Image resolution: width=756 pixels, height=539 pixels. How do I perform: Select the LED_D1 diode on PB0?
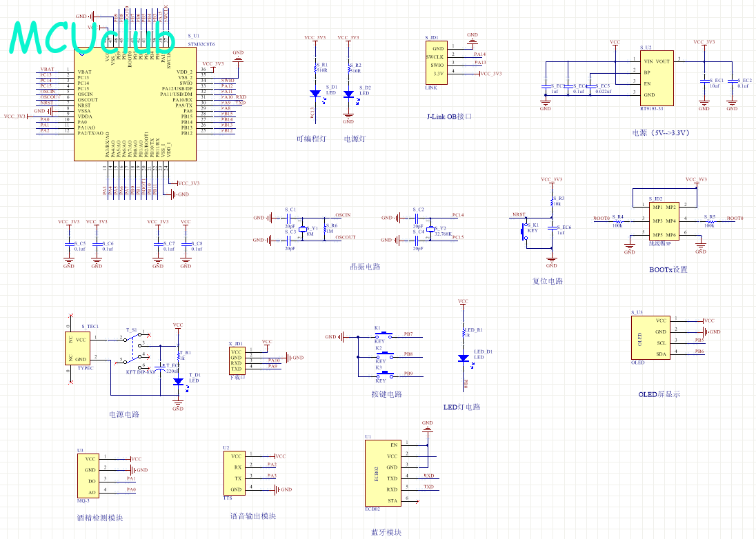464,358
